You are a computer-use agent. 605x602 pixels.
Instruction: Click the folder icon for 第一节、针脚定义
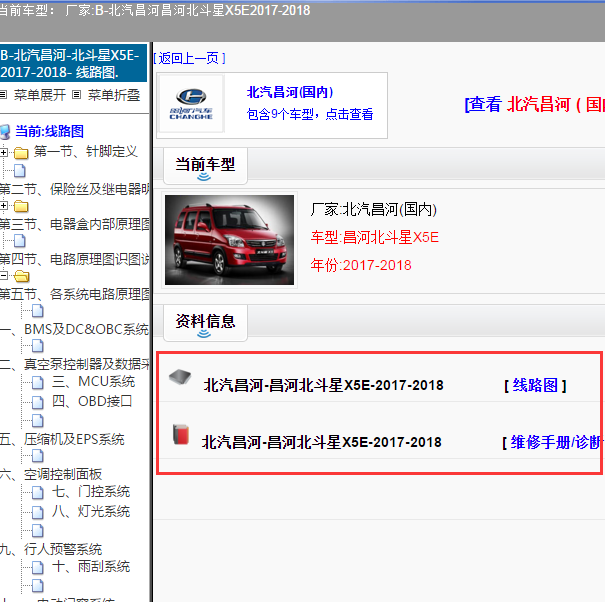pyautogui.click(x=21, y=153)
